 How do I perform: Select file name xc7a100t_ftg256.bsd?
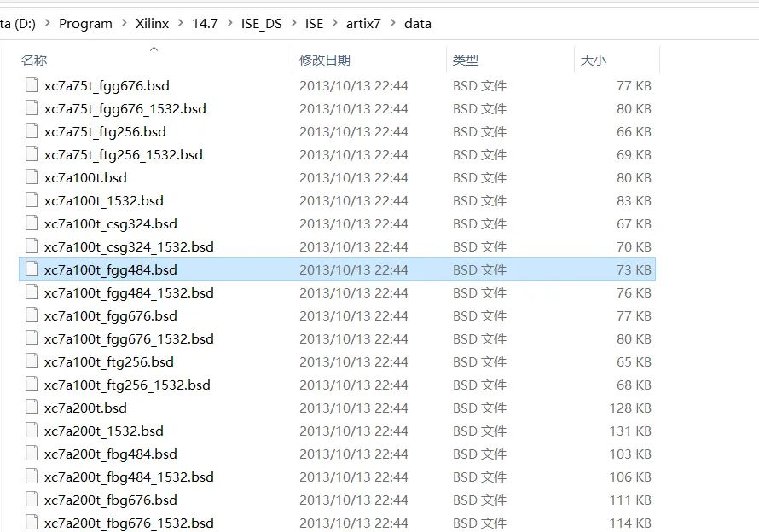109,361
